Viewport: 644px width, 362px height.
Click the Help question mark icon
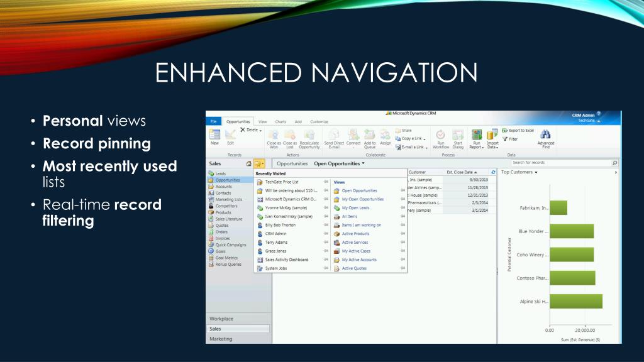(x=599, y=114)
